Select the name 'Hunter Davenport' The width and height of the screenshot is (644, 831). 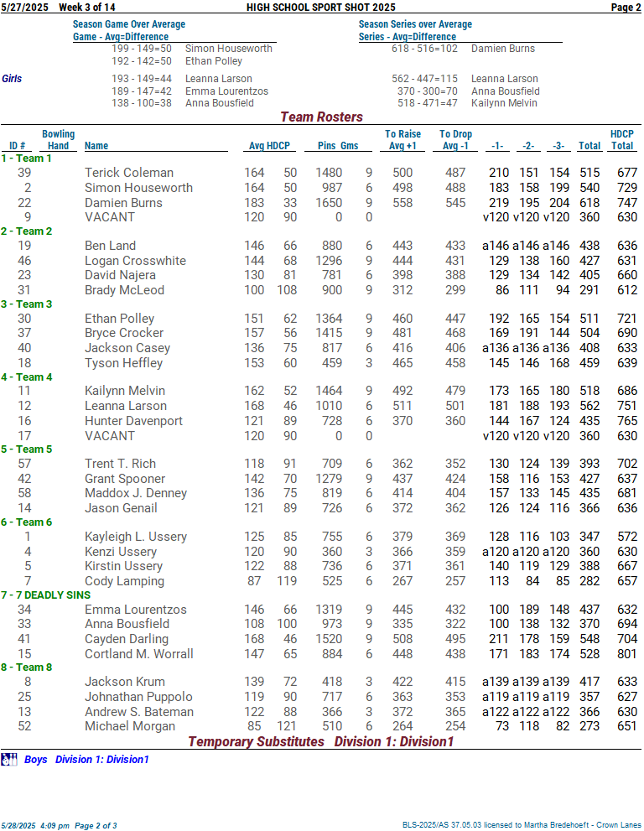tap(133, 421)
